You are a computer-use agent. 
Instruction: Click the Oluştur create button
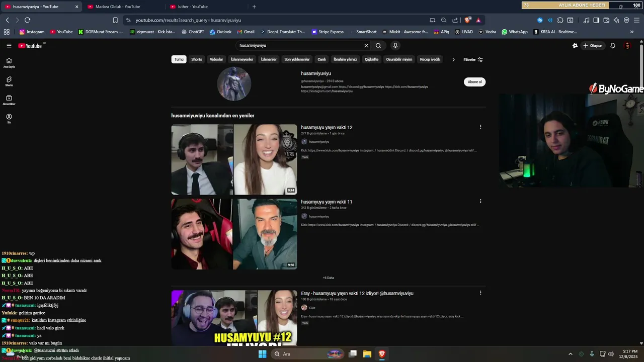593,46
